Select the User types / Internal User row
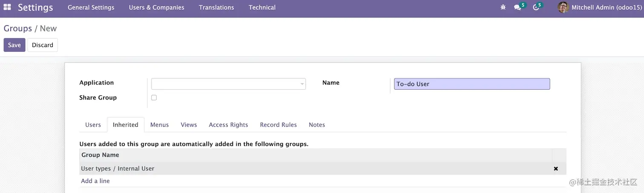This screenshot has width=644, height=193. click(323, 169)
